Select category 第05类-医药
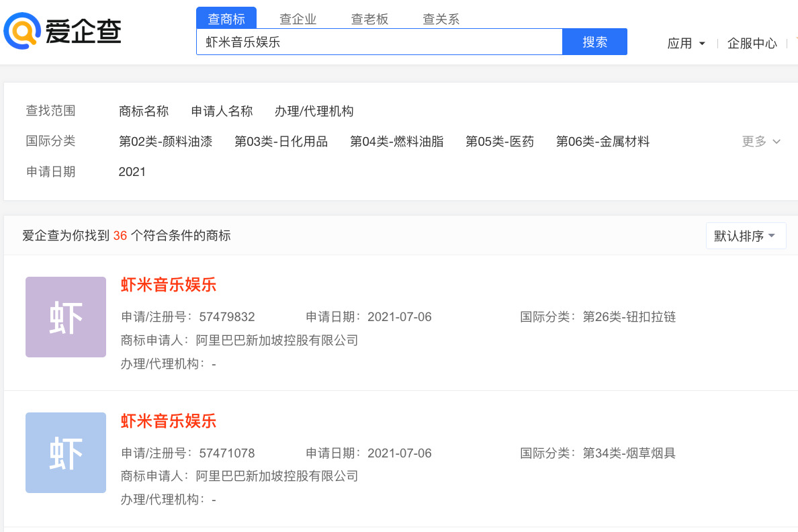Viewport: 798px width, 532px height. pyautogui.click(x=500, y=142)
